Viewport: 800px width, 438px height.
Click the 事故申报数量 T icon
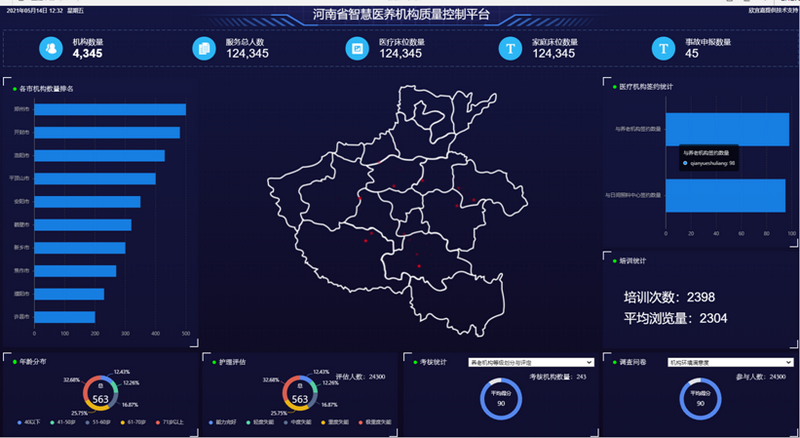(663, 48)
